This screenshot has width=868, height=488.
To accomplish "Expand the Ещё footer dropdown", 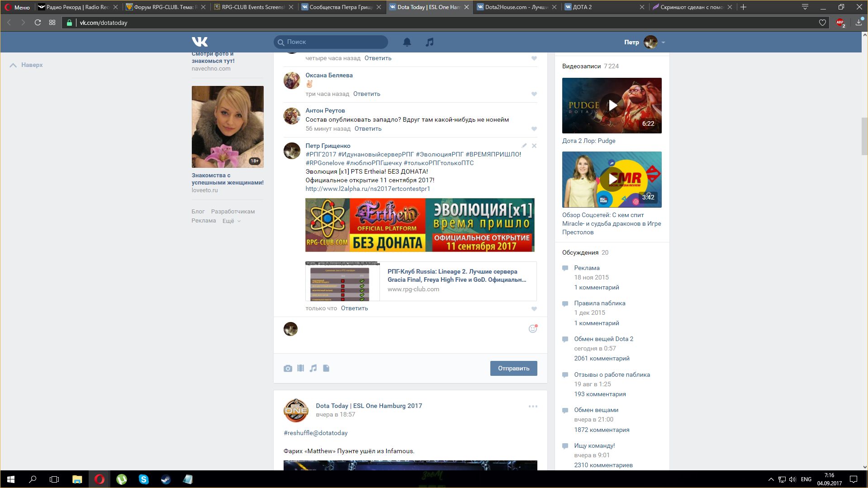I will pos(231,221).
